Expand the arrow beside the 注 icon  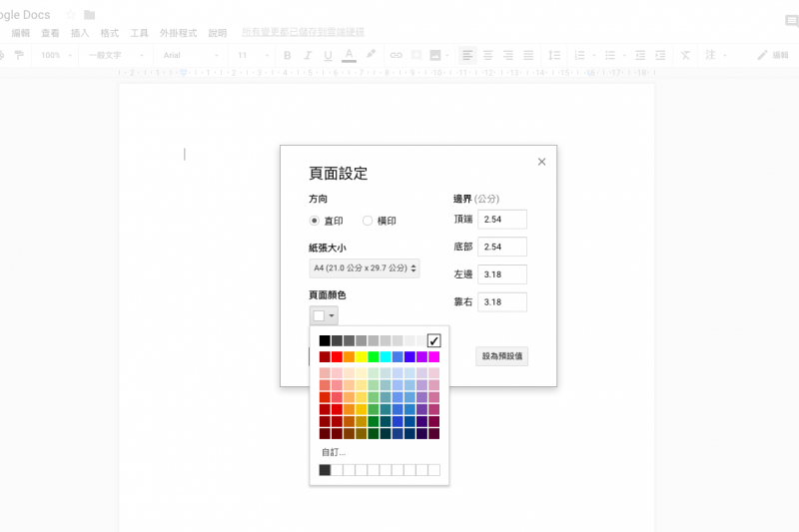tap(725, 55)
